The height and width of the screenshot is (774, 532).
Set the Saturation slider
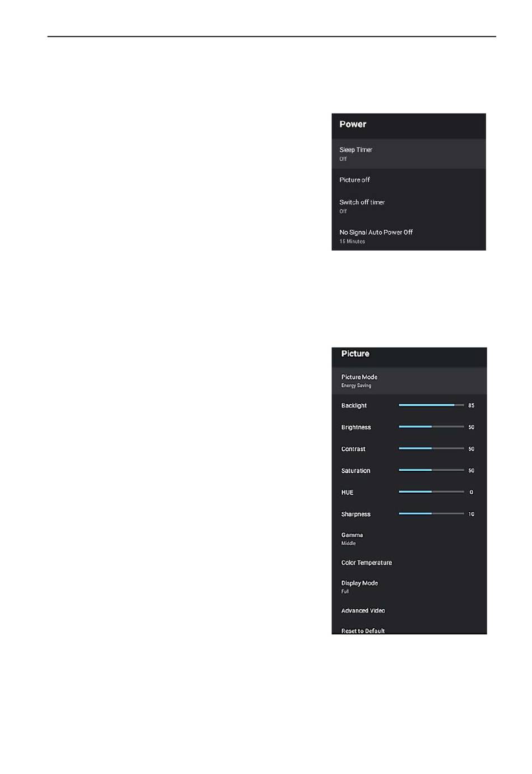pos(431,470)
